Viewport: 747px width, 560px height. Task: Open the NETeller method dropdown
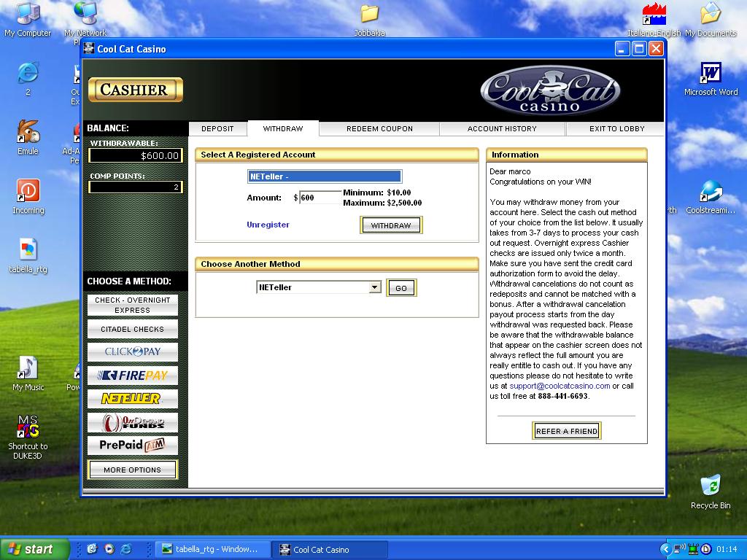pyautogui.click(x=375, y=287)
